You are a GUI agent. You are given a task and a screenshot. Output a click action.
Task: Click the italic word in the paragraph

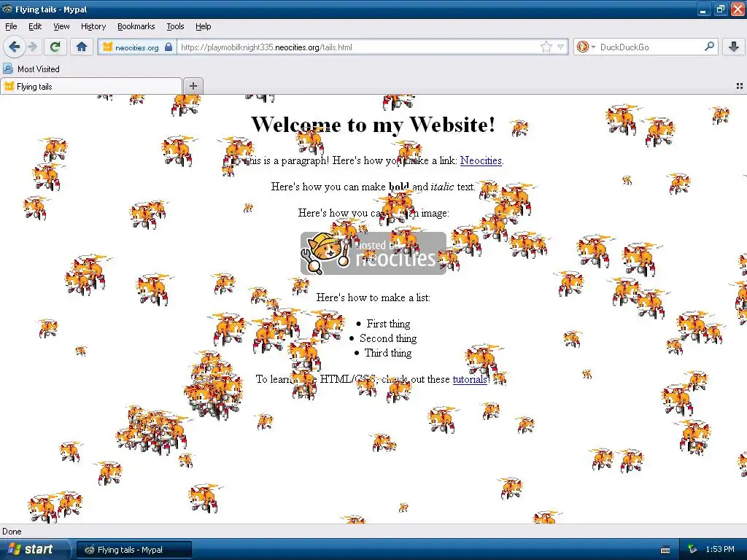pyautogui.click(x=442, y=187)
